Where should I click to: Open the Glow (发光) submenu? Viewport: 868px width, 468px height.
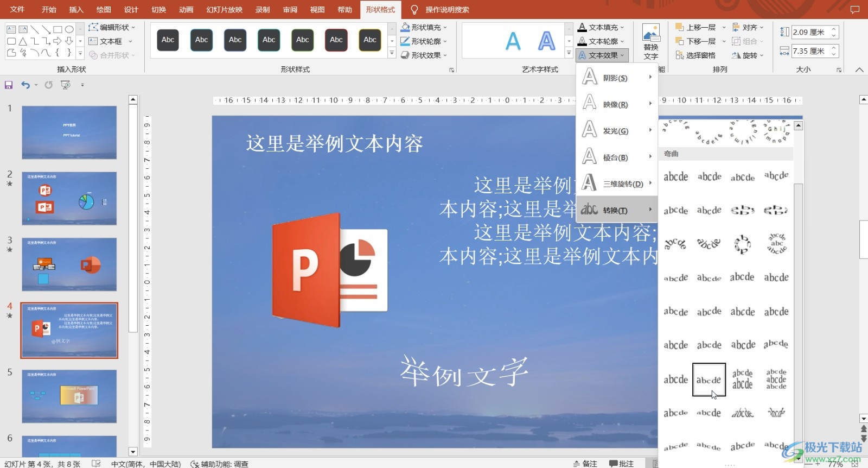coord(617,131)
